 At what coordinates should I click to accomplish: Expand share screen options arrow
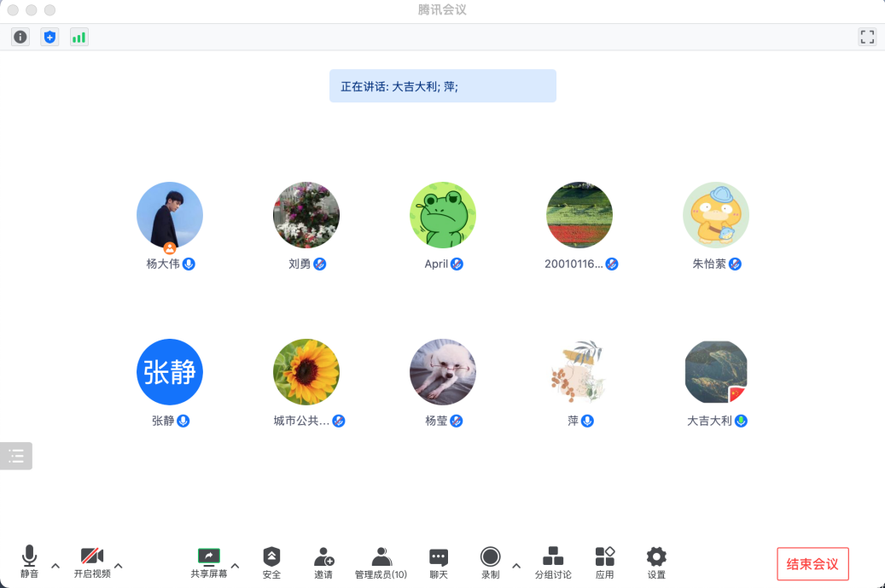pos(236,565)
